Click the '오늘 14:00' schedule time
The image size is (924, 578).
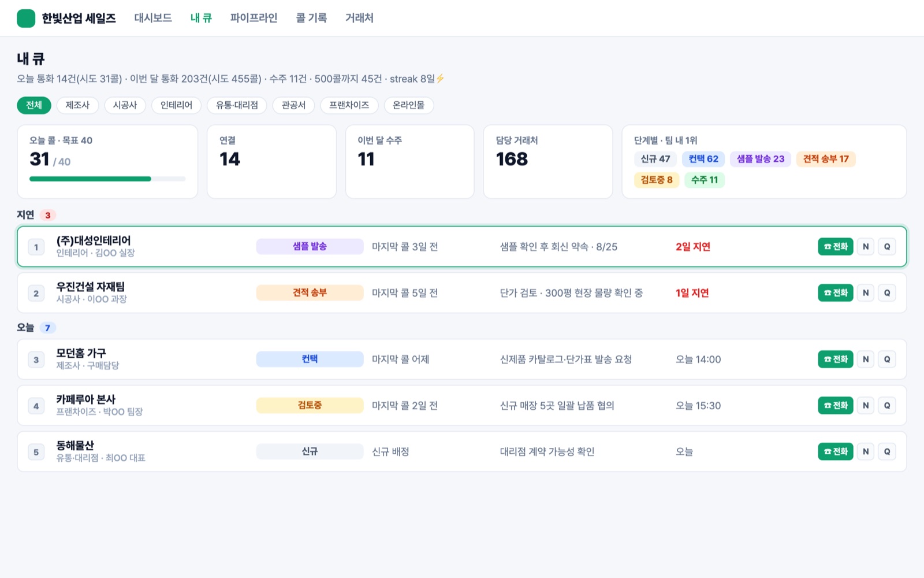(x=698, y=360)
